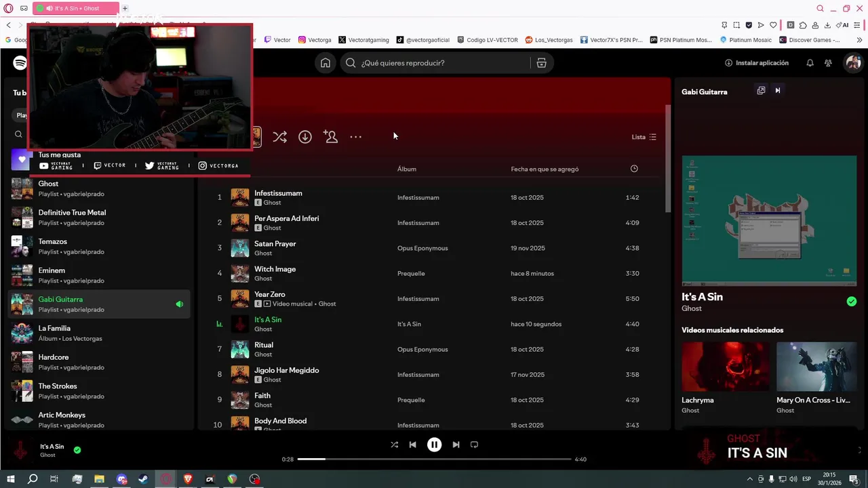
Task: Open the Ghost playlist in library
Action: pos(100,188)
